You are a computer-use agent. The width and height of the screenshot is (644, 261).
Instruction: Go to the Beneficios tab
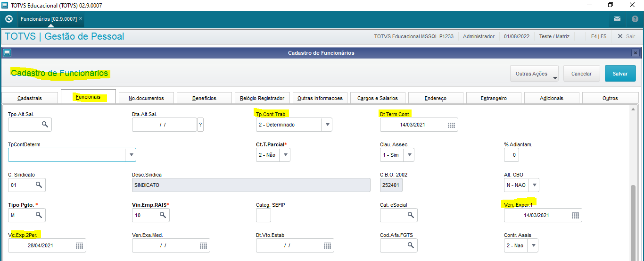tap(204, 98)
